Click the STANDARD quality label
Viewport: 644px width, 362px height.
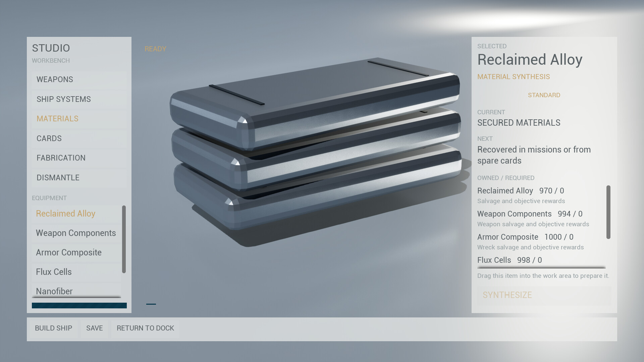point(544,95)
